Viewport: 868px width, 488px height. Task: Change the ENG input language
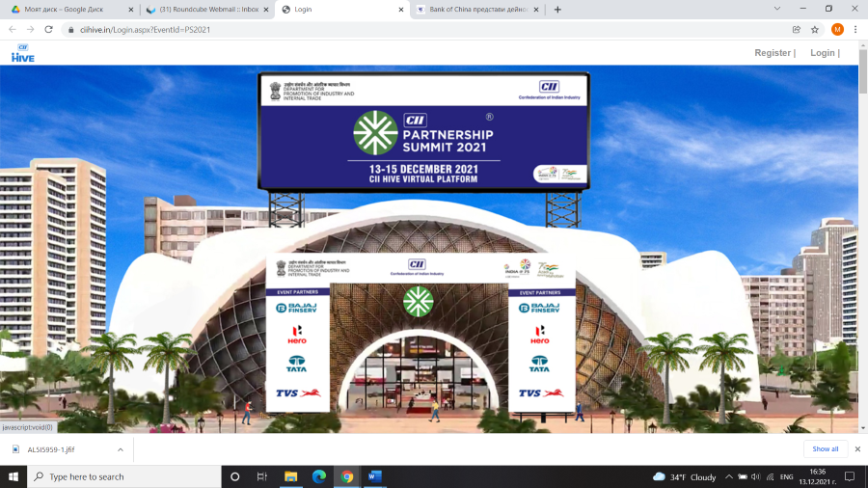[x=787, y=477]
